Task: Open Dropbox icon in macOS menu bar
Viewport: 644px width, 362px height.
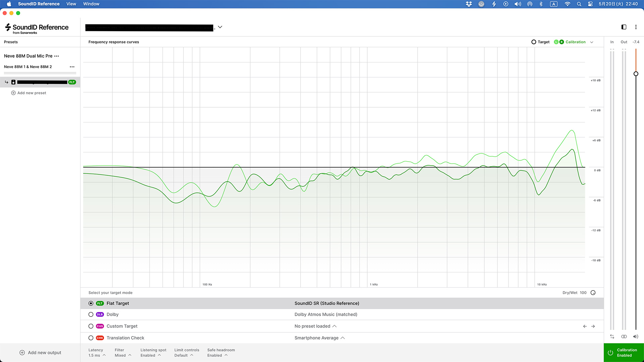Action: tap(469, 4)
